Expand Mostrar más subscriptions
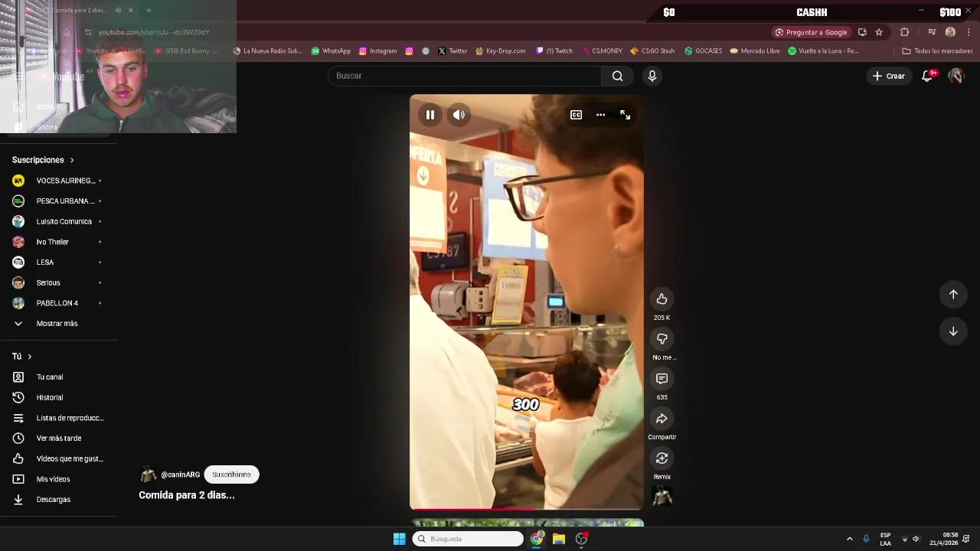Screen dimensions: 980x551 pos(59,324)
